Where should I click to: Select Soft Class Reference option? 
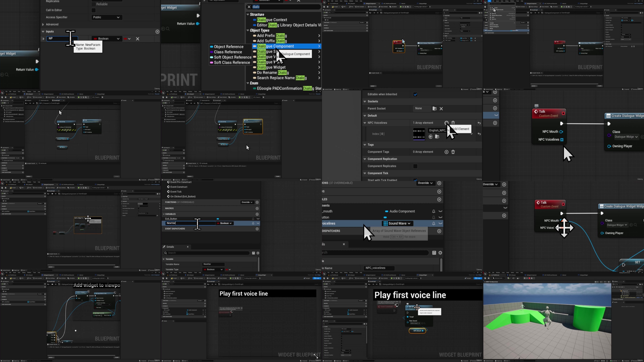tap(230, 63)
